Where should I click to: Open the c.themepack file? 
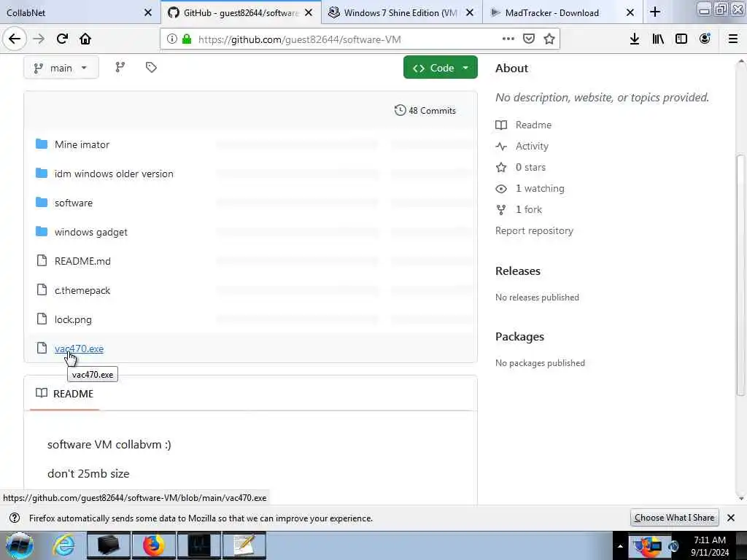point(82,290)
